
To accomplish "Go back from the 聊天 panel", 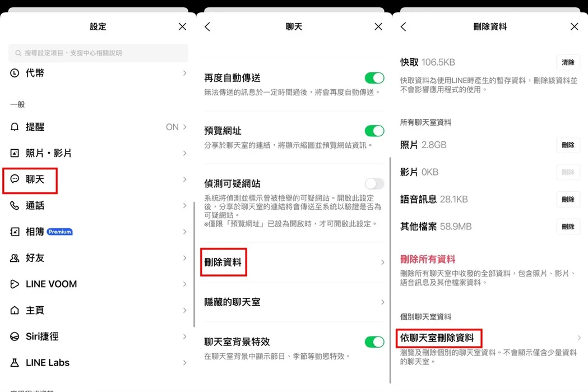I will click(x=207, y=26).
